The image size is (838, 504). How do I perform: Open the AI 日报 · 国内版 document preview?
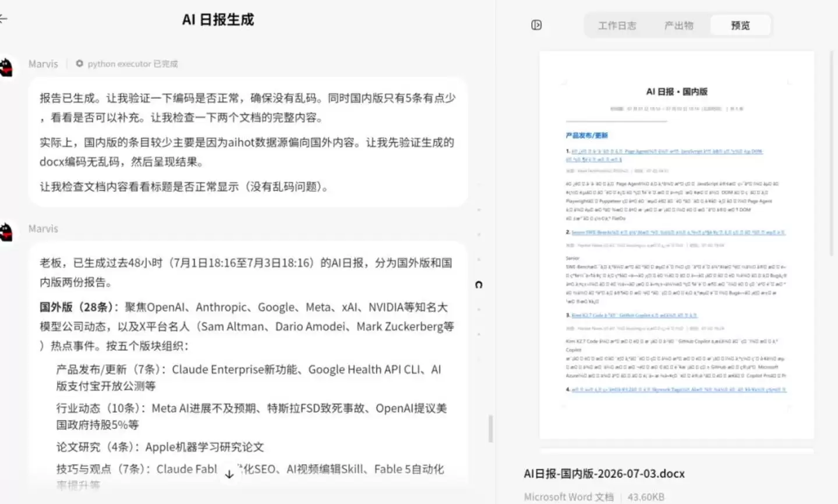click(677, 245)
